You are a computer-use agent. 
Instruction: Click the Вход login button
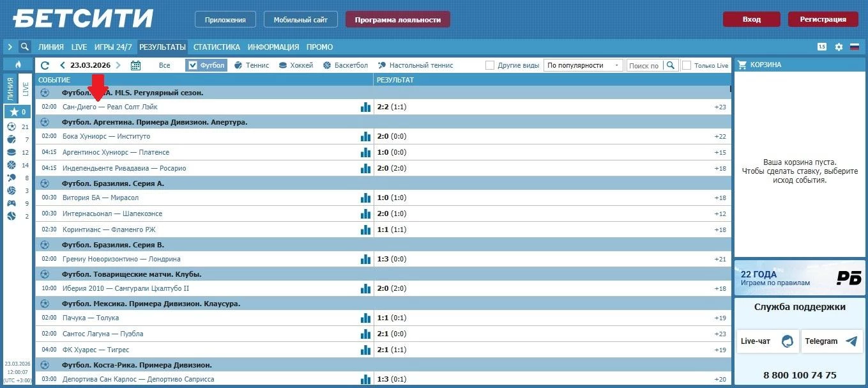point(751,19)
